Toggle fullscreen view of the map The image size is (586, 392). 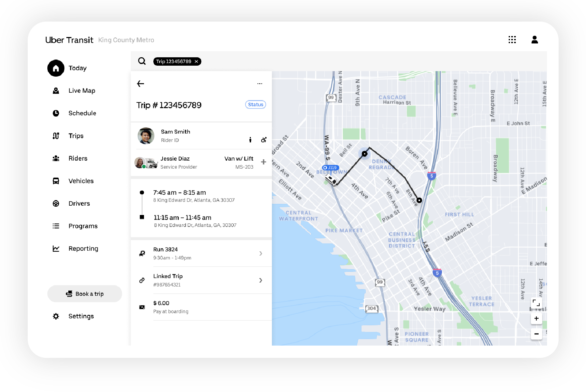tap(536, 302)
